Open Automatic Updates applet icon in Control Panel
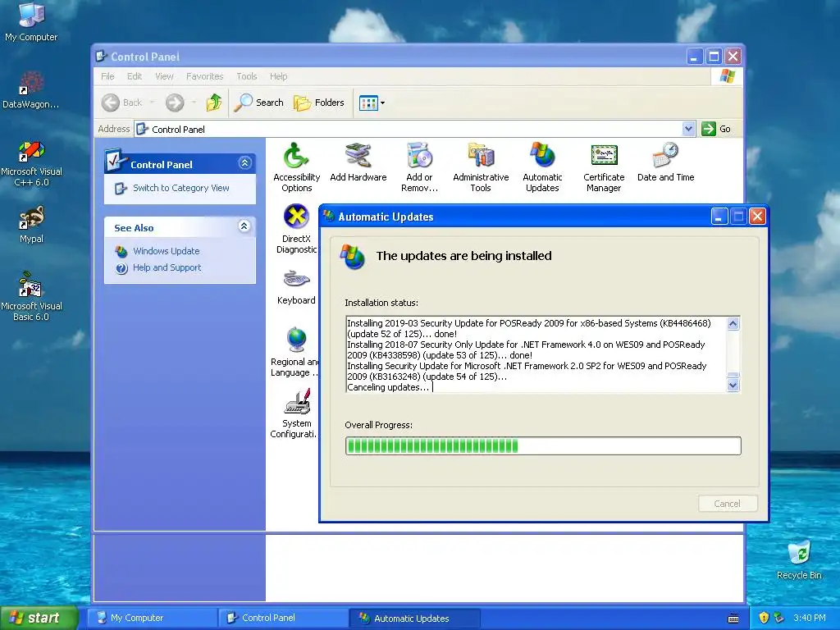The height and width of the screenshot is (630, 840). pyautogui.click(x=542, y=167)
